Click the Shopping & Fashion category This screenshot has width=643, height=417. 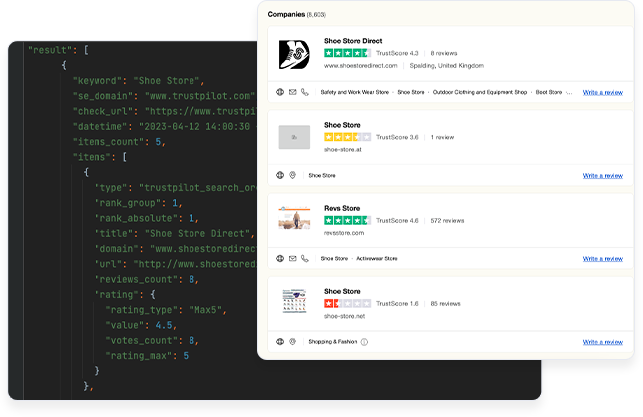[333, 342]
